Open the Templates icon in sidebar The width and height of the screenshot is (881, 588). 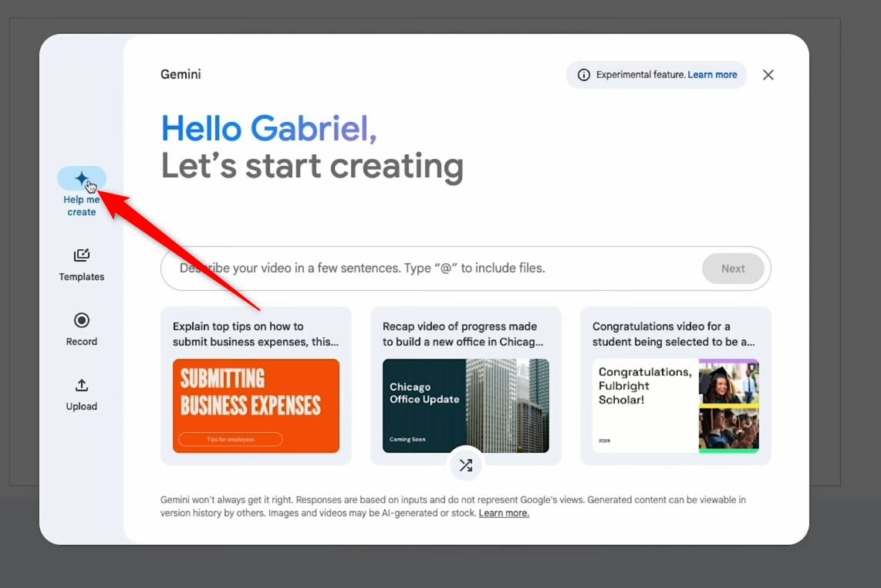click(x=82, y=255)
